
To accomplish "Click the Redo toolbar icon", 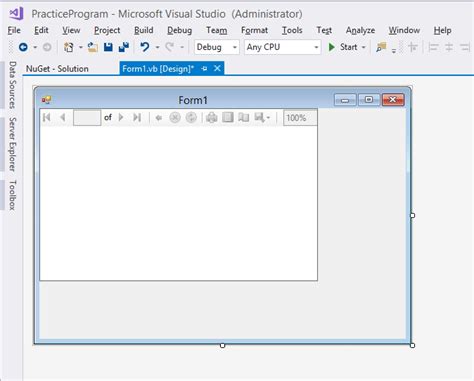I will pyautogui.click(x=170, y=47).
